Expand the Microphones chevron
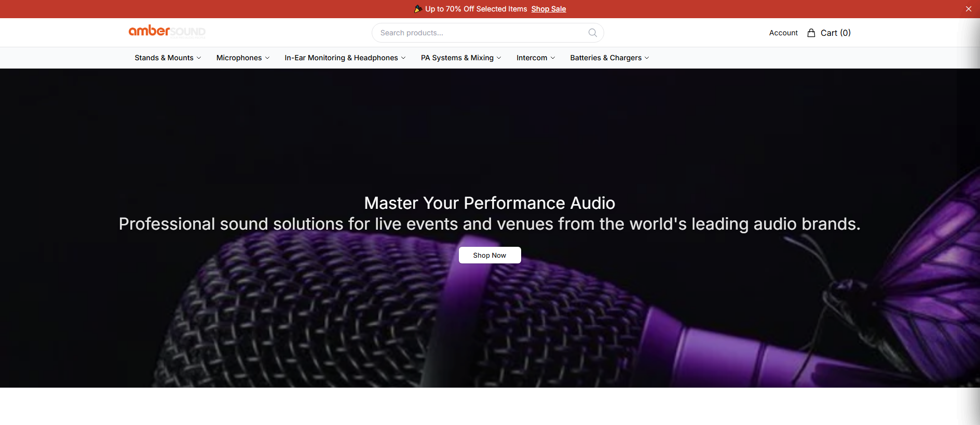Screen dimensions: 980x425 (267, 58)
